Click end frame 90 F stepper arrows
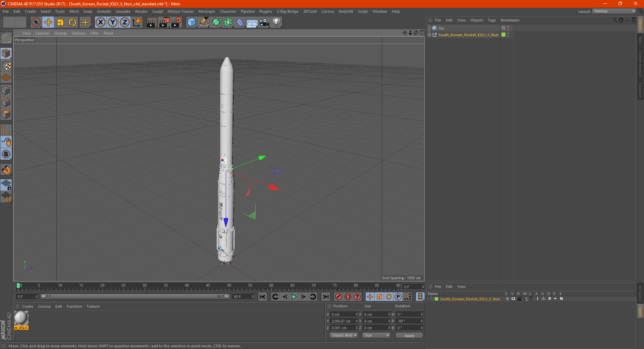The height and width of the screenshot is (349, 644). tap(253, 297)
